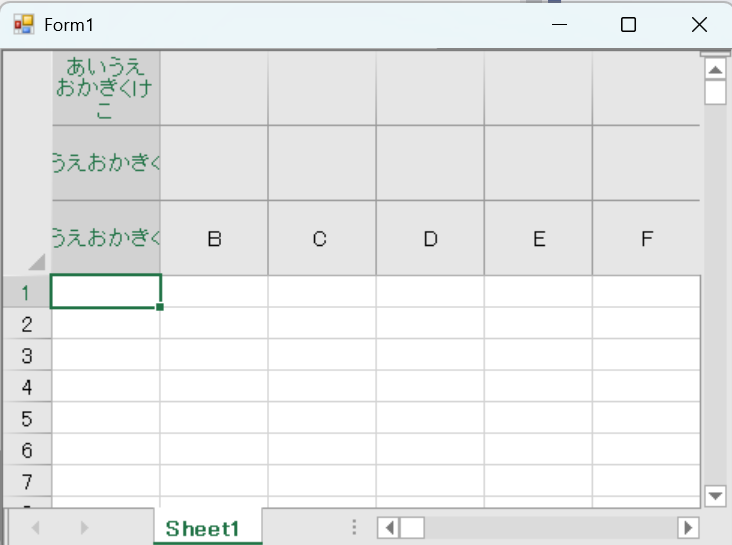
Task: Select row 7 header
Action: 27,481
